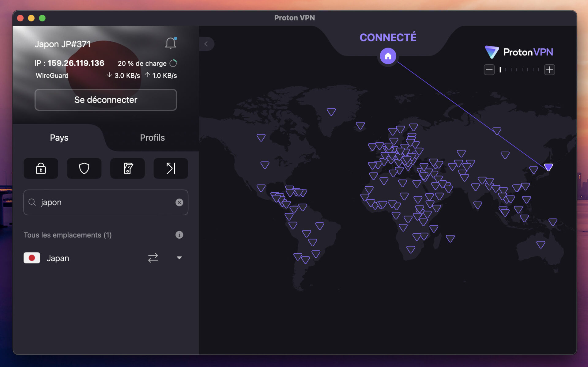This screenshot has height=367, width=588.
Task: Click the WireGuard protocol label
Action: point(52,75)
